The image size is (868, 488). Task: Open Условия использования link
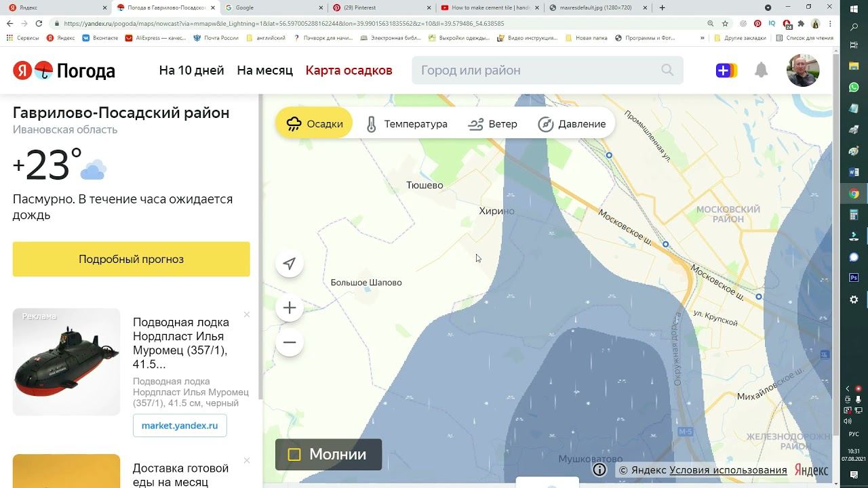click(x=728, y=470)
